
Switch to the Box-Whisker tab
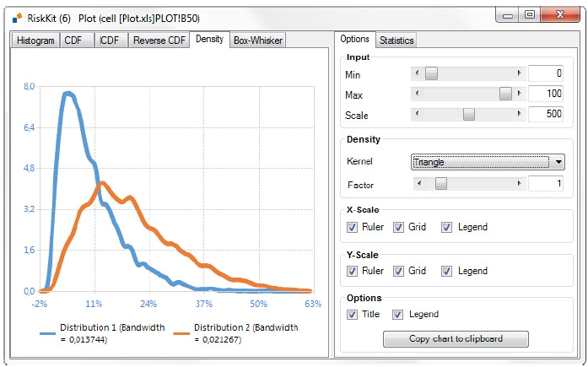point(258,40)
